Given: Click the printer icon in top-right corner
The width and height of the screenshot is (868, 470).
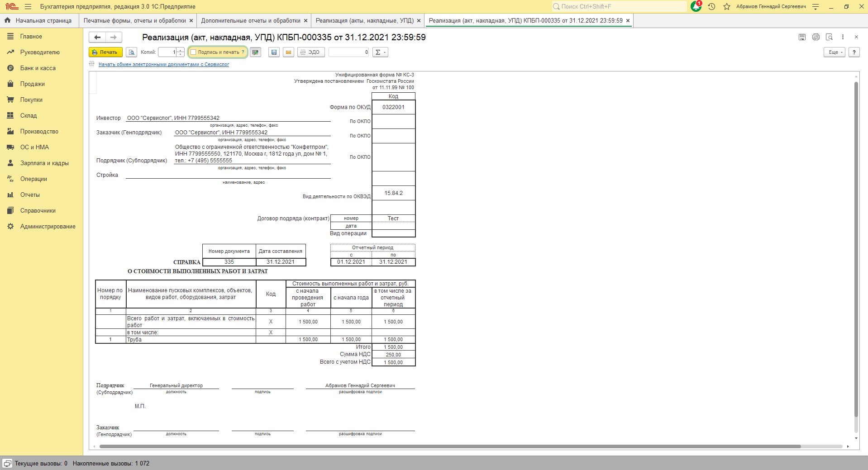Looking at the screenshot, I should [816, 37].
